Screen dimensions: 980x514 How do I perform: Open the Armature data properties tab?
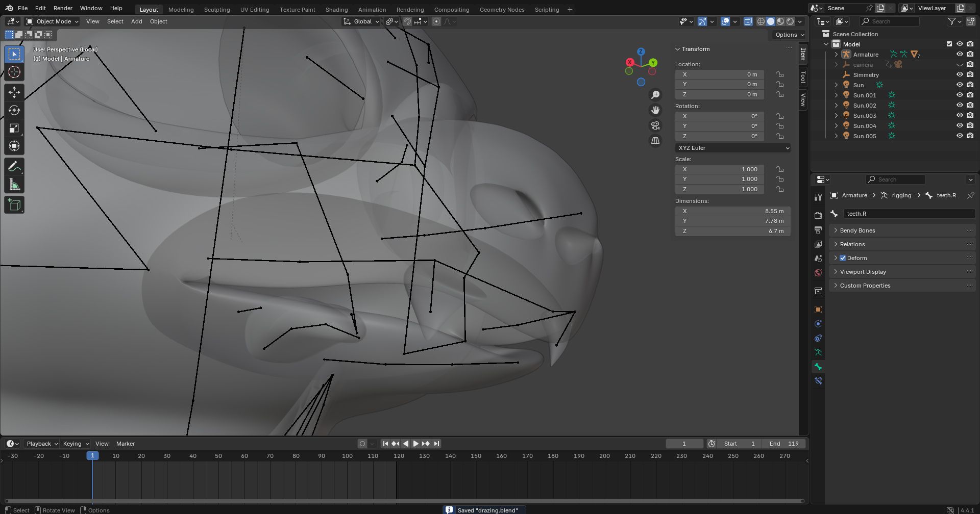(818, 352)
